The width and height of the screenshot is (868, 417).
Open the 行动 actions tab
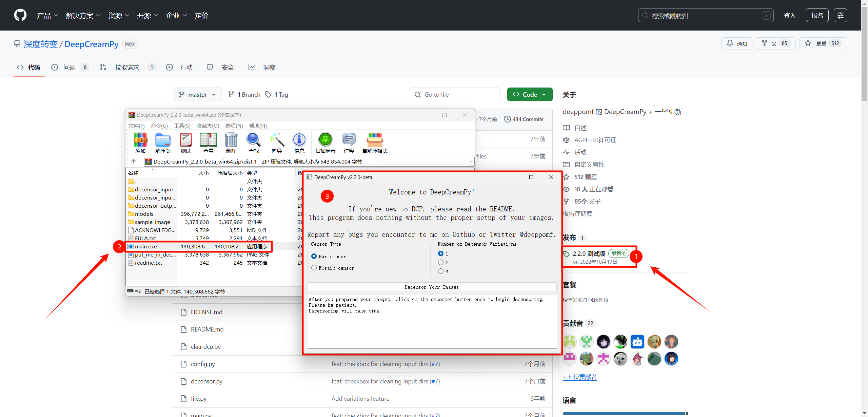click(x=179, y=68)
